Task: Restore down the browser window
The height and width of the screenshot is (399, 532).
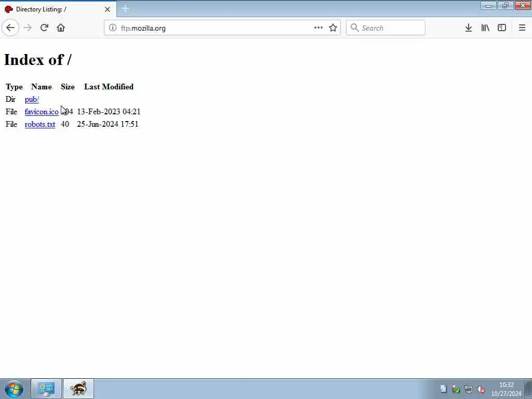Action: pyautogui.click(x=506, y=5)
